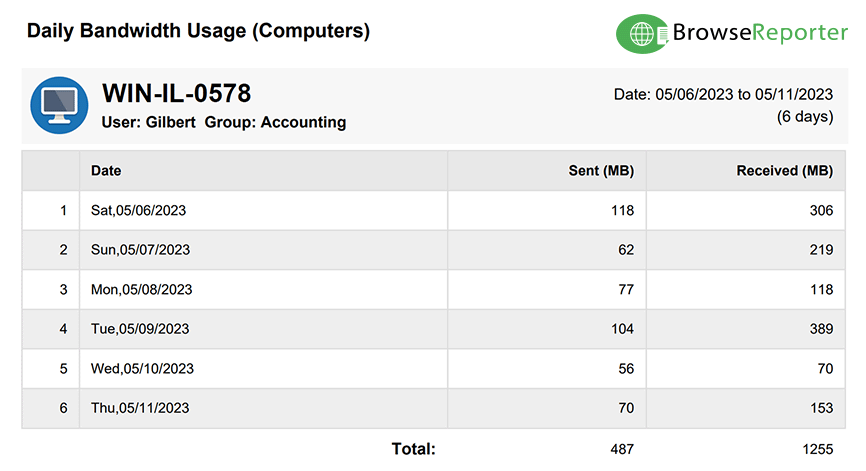
Task: Click the Received value 306 for Saturday
Action: tap(821, 210)
